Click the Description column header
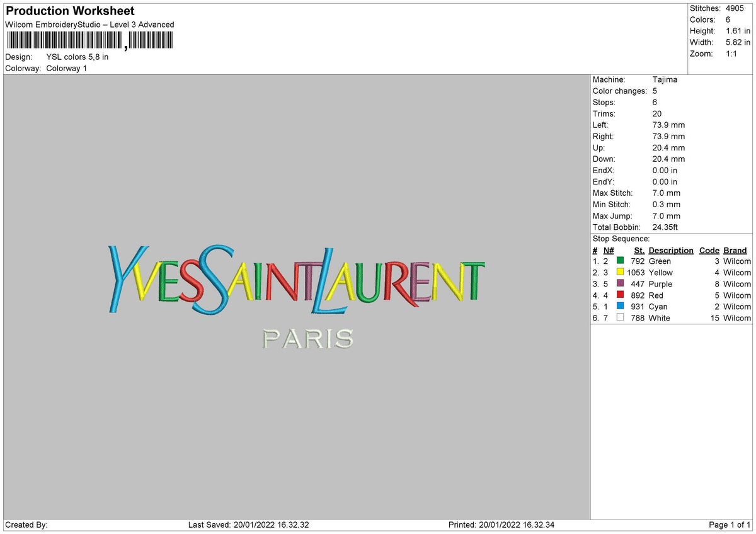 coord(671,250)
